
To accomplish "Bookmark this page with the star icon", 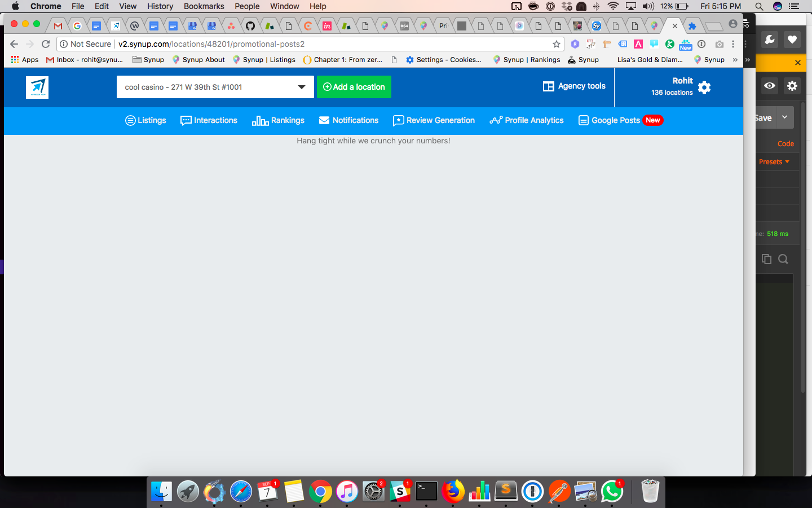I will [557, 44].
